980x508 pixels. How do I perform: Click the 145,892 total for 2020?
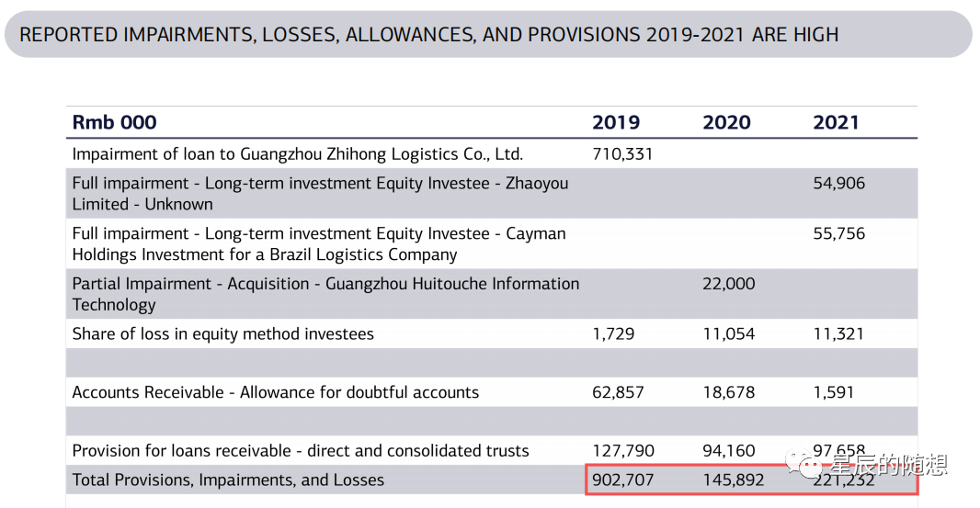coord(733,480)
